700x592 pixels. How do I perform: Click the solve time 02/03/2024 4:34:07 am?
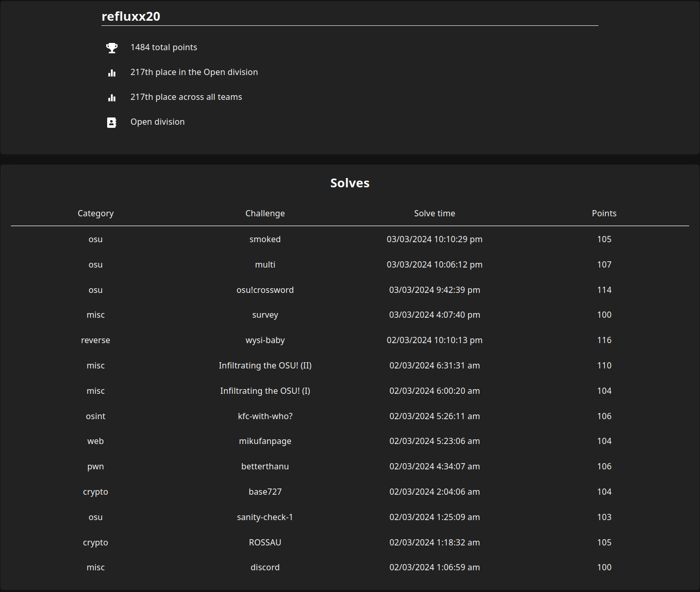point(435,466)
